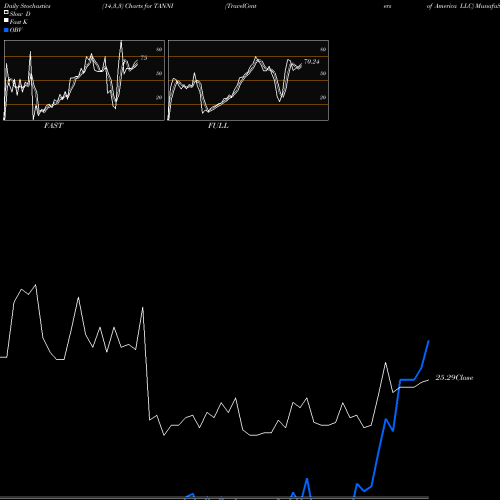This screenshot has width=500, height=500.
Task: Click the 20 axis label on FULL chart
Action: [323, 97]
